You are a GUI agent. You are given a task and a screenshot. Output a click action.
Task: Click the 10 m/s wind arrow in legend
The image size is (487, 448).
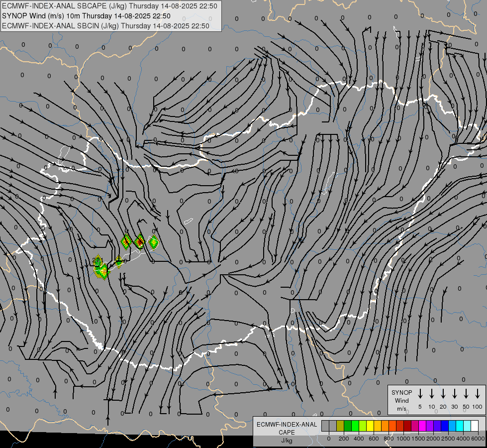coord(431,394)
